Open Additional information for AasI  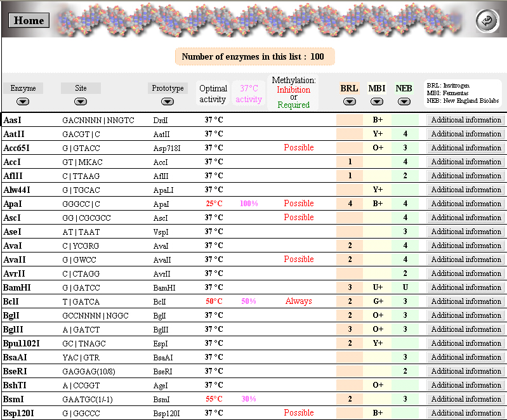coord(466,120)
